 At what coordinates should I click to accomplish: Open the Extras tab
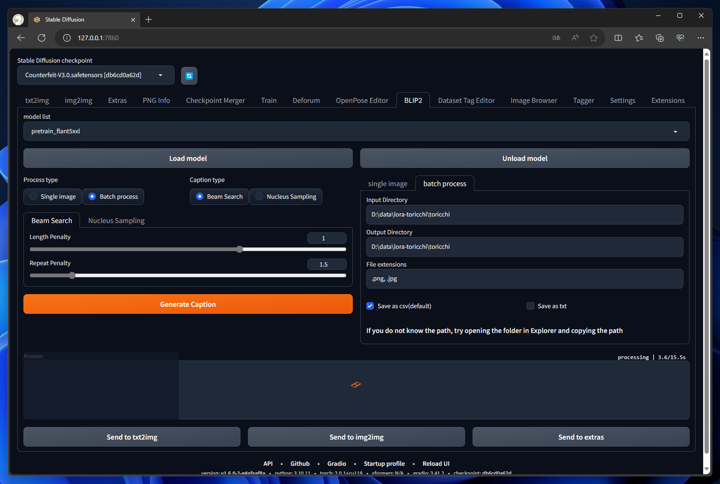pos(117,100)
